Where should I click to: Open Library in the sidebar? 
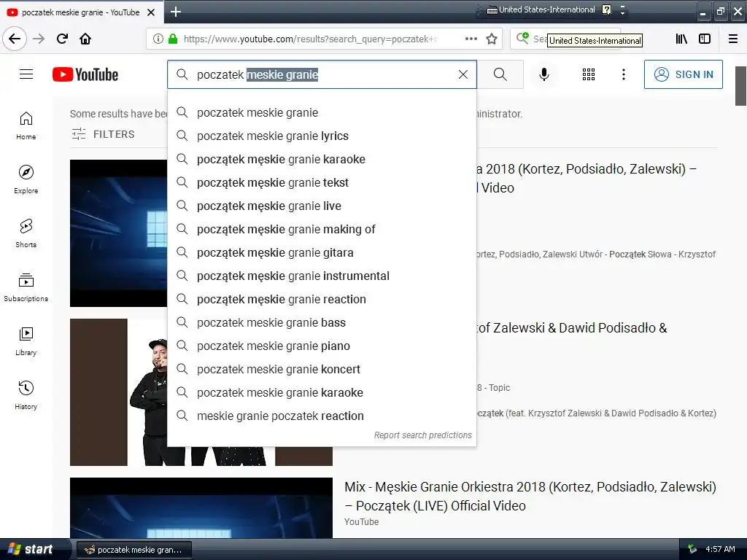tap(26, 341)
